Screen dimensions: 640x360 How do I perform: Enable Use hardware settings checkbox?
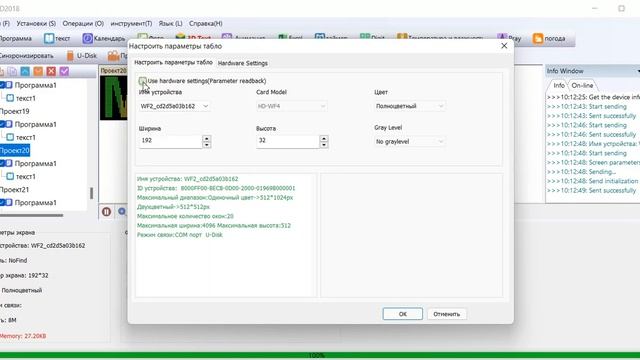(142, 81)
